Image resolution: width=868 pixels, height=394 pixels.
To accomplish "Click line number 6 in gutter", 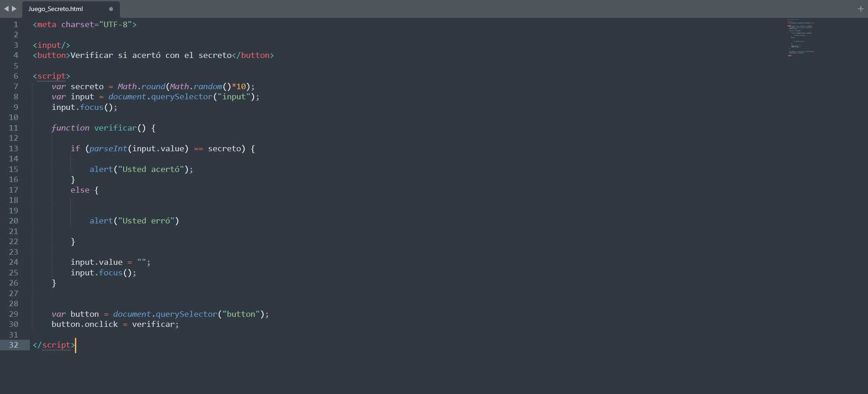I will point(16,76).
